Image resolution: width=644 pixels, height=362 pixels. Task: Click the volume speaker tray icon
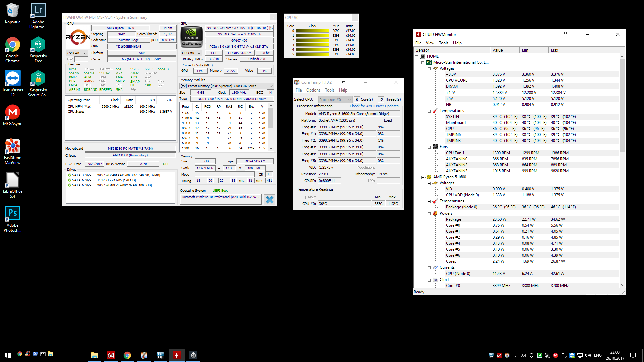click(x=588, y=355)
